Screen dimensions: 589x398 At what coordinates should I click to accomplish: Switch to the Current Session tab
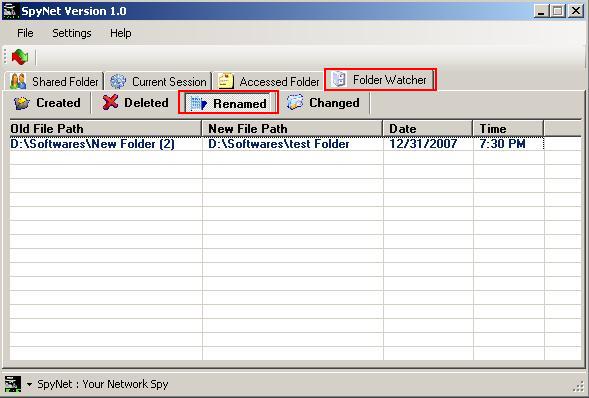point(158,81)
